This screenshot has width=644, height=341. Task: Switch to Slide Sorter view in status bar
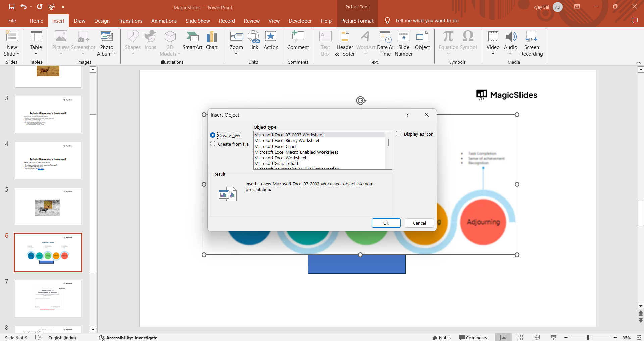(520, 338)
